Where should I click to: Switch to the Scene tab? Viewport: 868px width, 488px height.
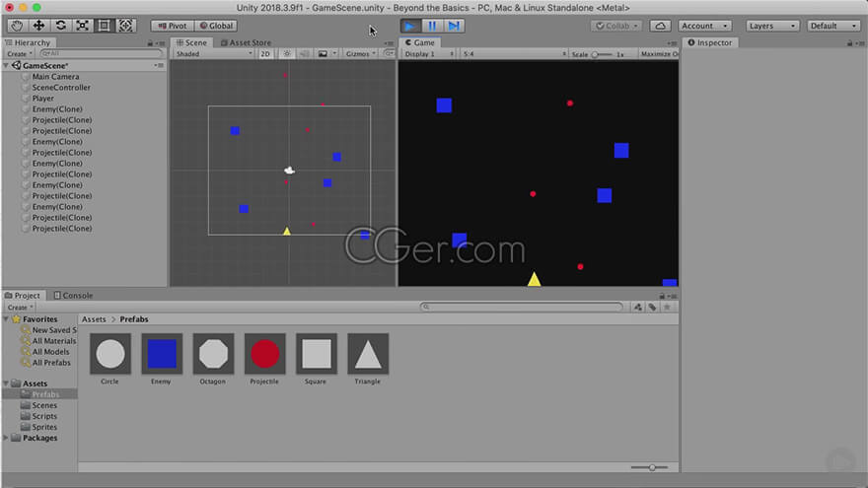[x=191, y=42]
